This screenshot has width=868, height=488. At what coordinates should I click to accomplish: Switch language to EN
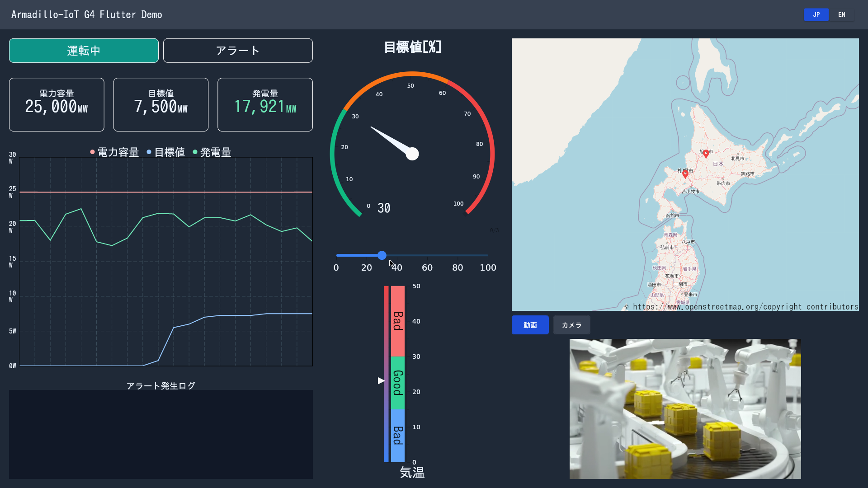(841, 14)
